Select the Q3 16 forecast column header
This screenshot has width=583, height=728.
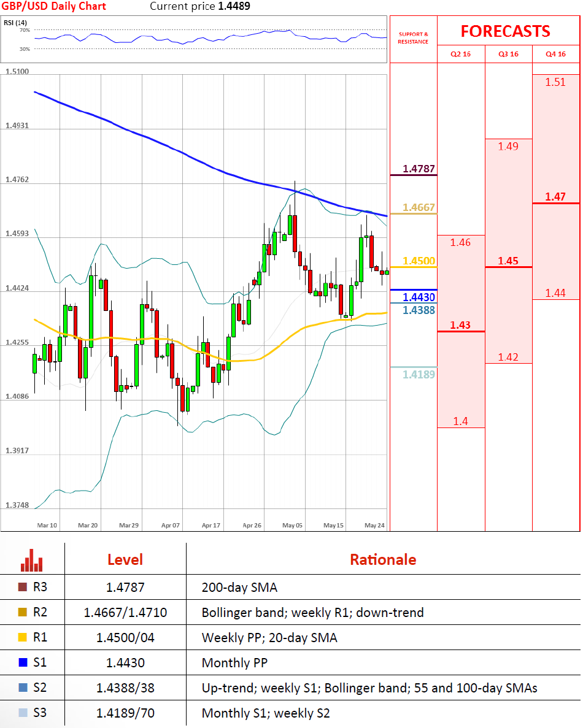point(508,54)
